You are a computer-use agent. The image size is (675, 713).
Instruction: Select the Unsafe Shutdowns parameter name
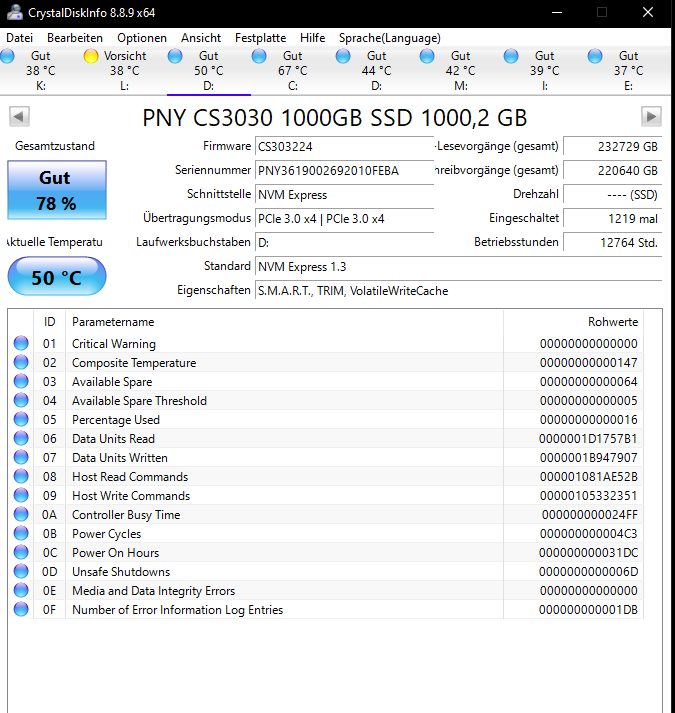121,572
